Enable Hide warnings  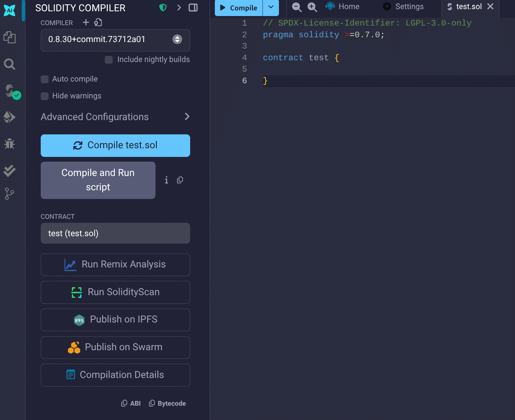[x=45, y=96]
